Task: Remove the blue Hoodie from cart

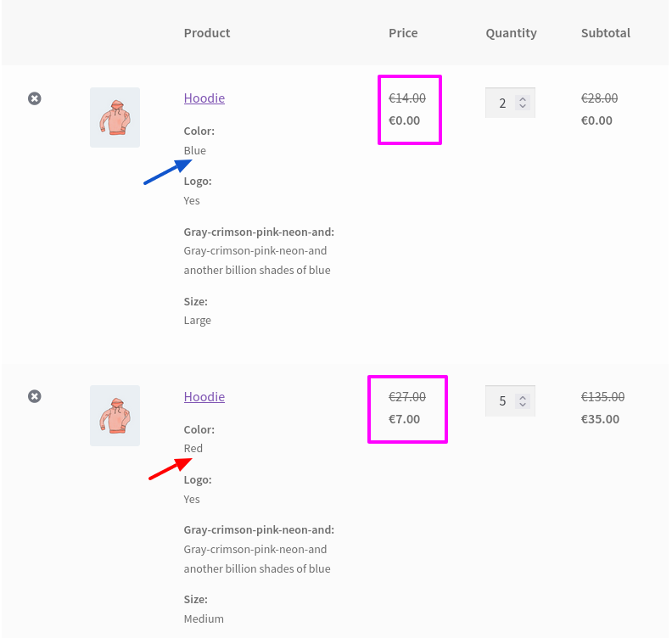Action: [x=35, y=98]
